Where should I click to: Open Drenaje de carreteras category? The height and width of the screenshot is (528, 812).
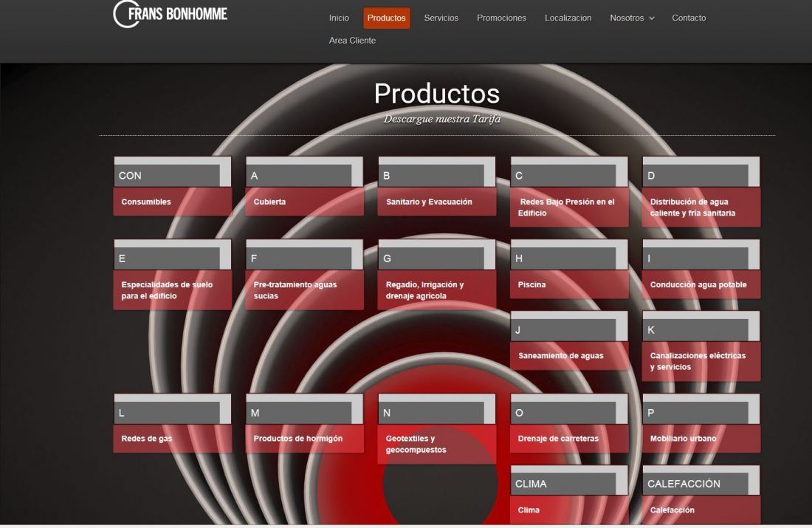coord(569,439)
